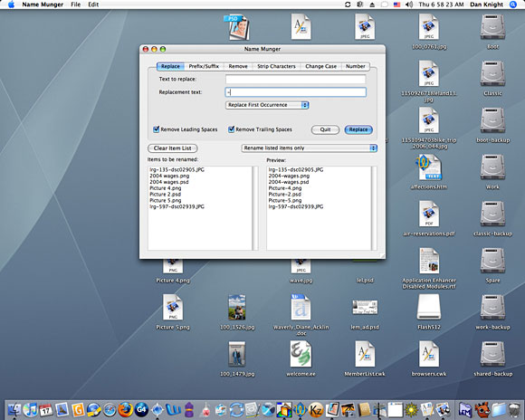Switch to the Remove tab
This screenshot has width=525, height=420.
tap(238, 66)
